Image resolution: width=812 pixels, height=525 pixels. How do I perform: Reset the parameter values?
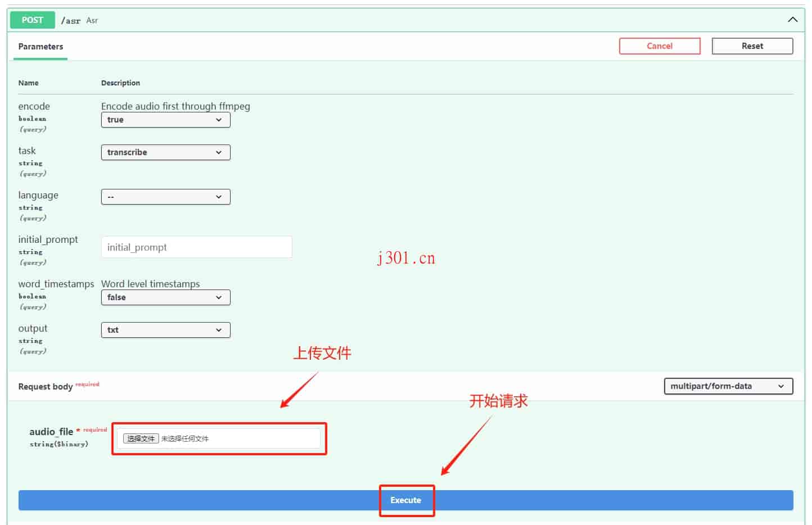click(752, 46)
